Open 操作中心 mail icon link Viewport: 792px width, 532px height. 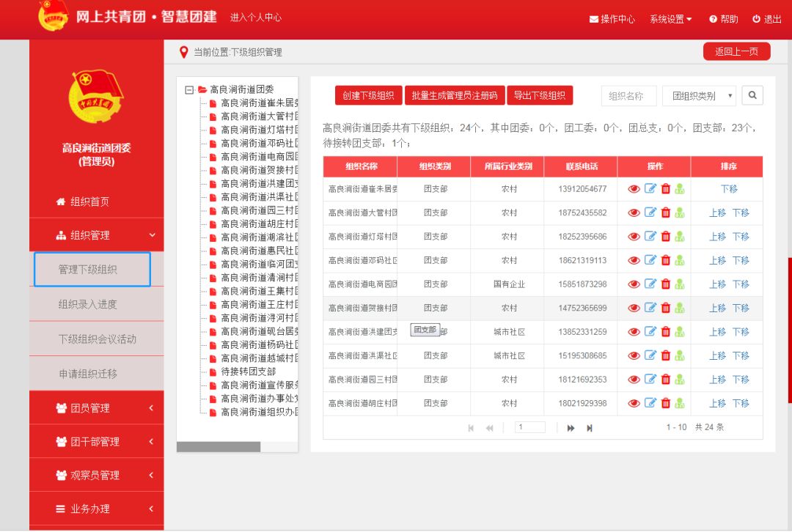coord(612,19)
